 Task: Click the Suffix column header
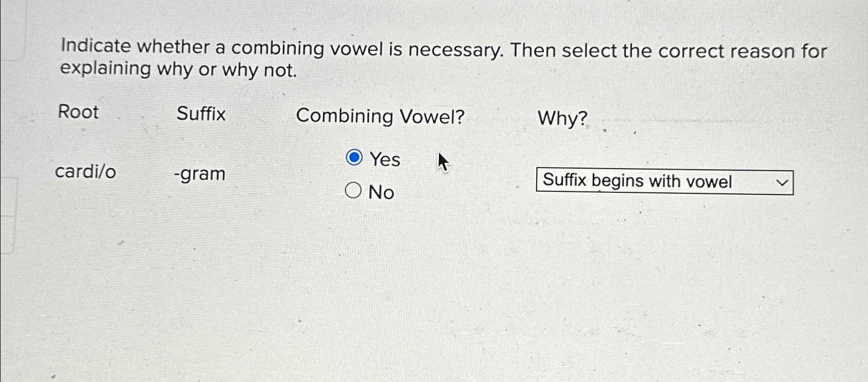pyautogui.click(x=200, y=114)
